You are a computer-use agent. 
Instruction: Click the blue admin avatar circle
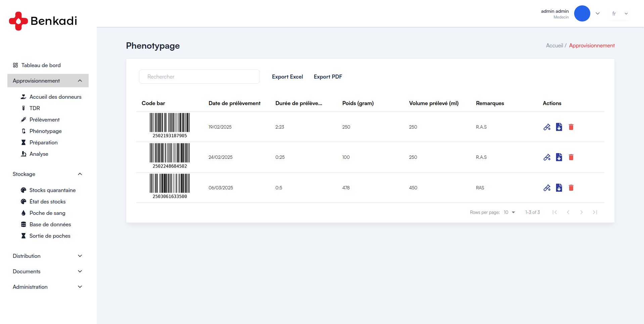[582, 13]
